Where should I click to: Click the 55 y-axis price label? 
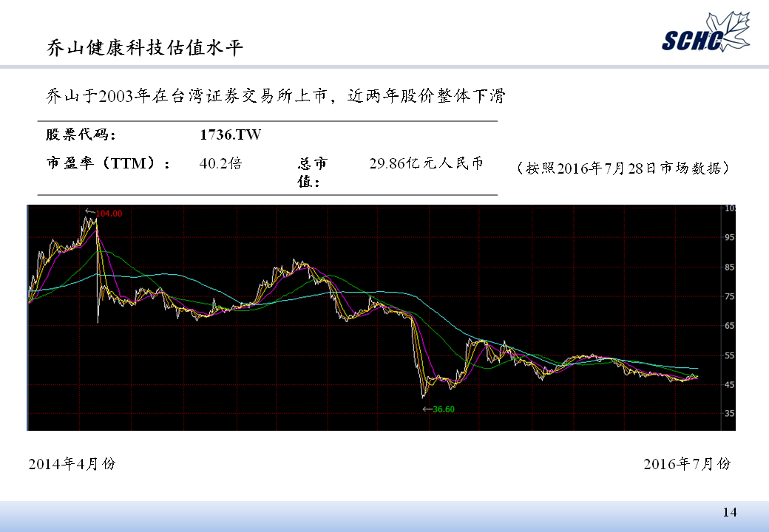pyautogui.click(x=730, y=355)
